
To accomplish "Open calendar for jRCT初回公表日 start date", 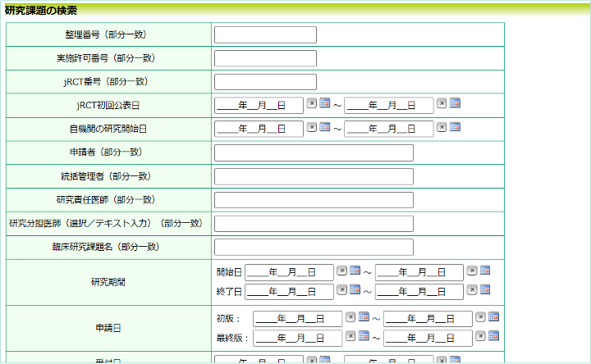I will pyautogui.click(x=324, y=103).
